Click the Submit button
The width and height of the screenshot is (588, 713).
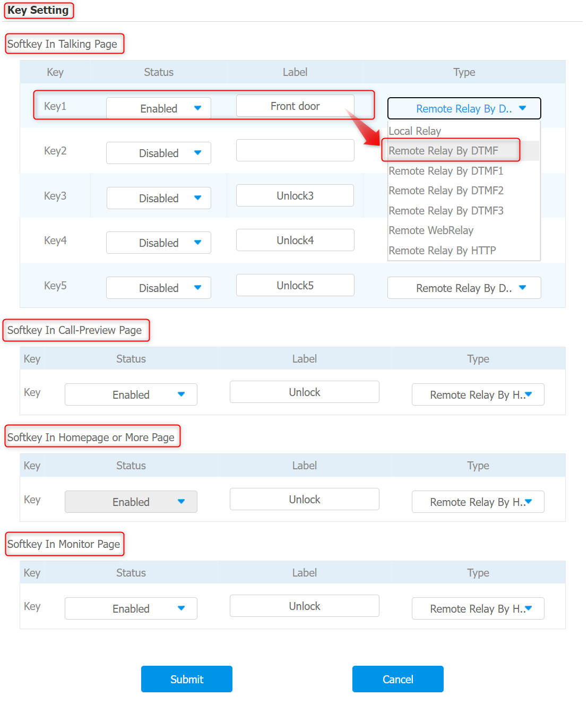point(187,679)
